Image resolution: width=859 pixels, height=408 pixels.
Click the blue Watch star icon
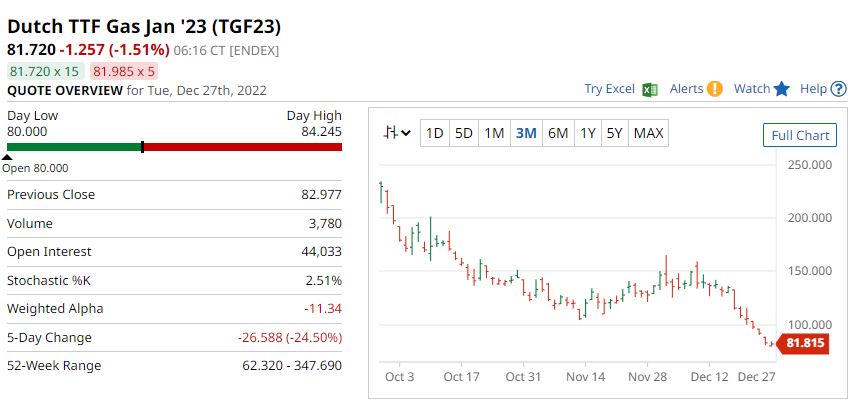(x=782, y=89)
